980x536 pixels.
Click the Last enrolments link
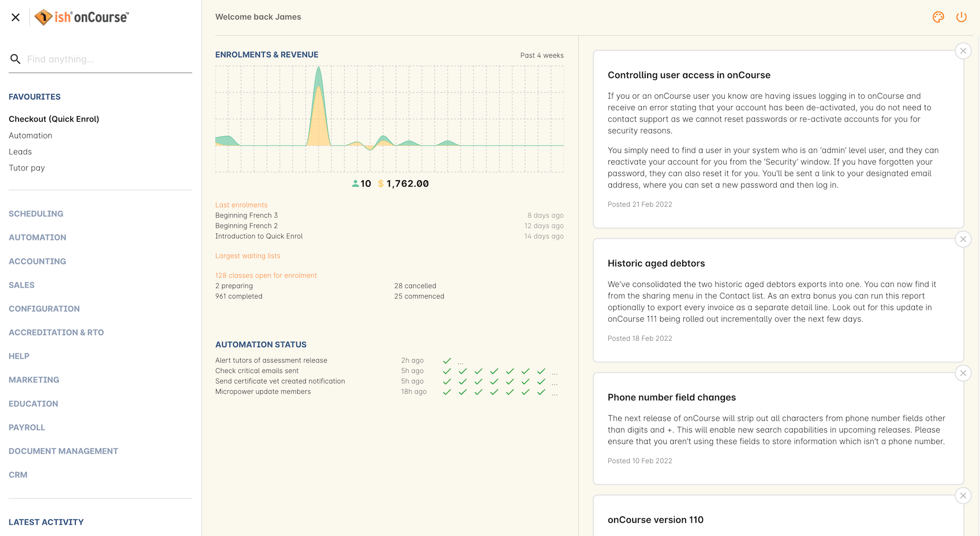(241, 205)
